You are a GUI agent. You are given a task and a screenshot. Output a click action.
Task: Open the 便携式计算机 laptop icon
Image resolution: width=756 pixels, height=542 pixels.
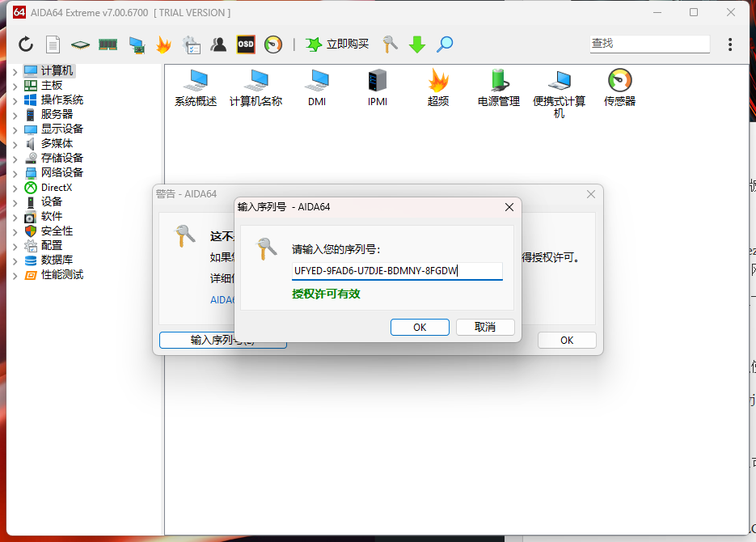pos(560,94)
